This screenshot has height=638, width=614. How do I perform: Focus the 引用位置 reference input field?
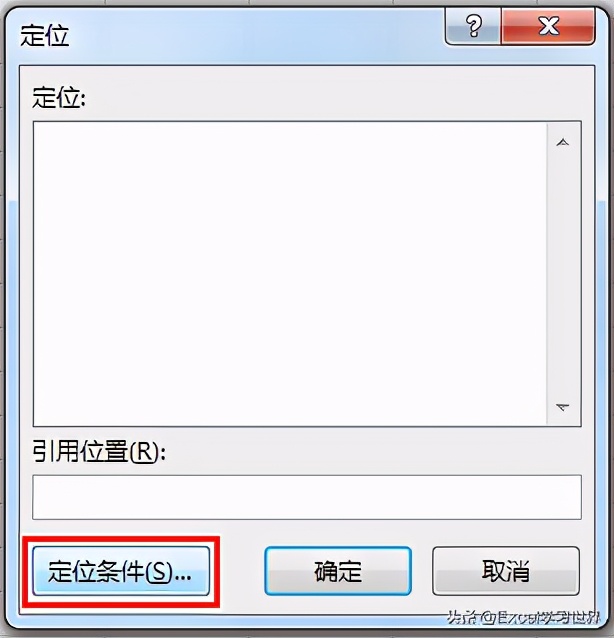[x=307, y=497]
